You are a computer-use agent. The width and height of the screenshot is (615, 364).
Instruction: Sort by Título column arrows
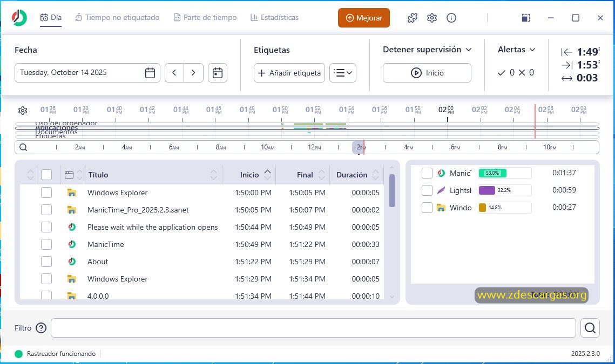[x=213, y=175]
